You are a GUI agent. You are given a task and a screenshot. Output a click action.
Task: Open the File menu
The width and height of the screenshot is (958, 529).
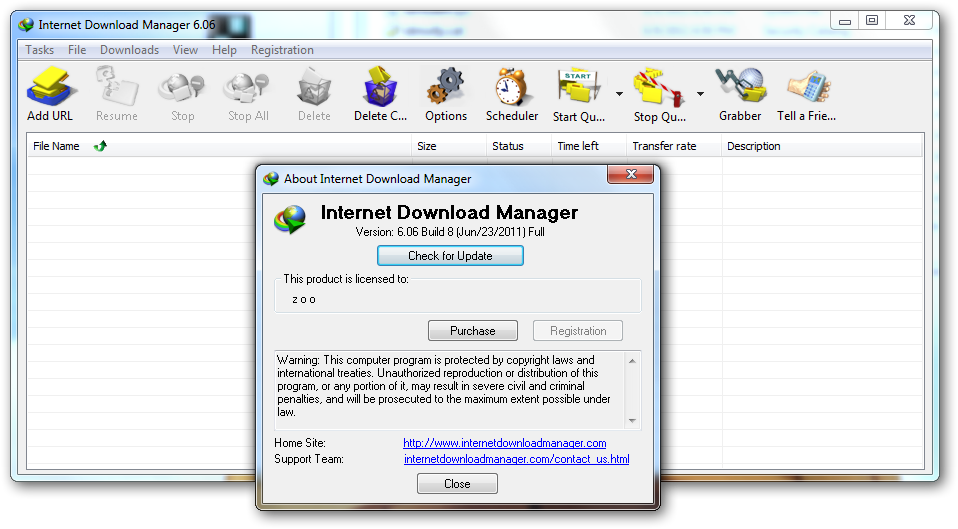click(77, 50)
